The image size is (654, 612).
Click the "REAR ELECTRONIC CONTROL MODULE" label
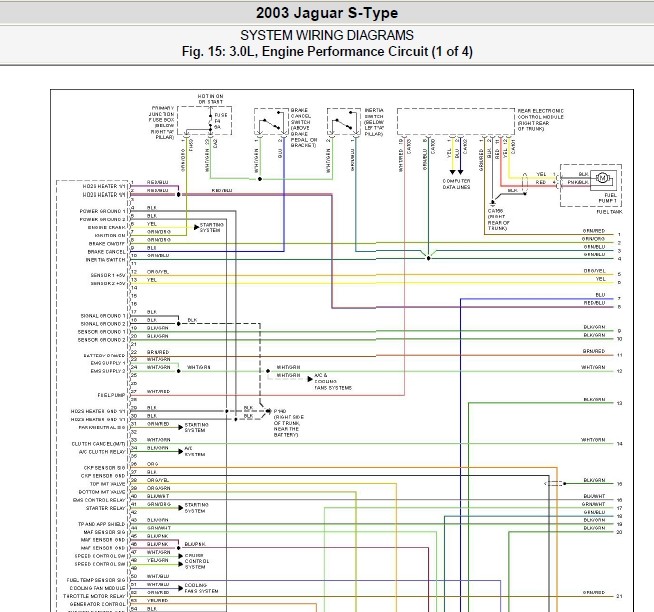[x=540, y=120]
